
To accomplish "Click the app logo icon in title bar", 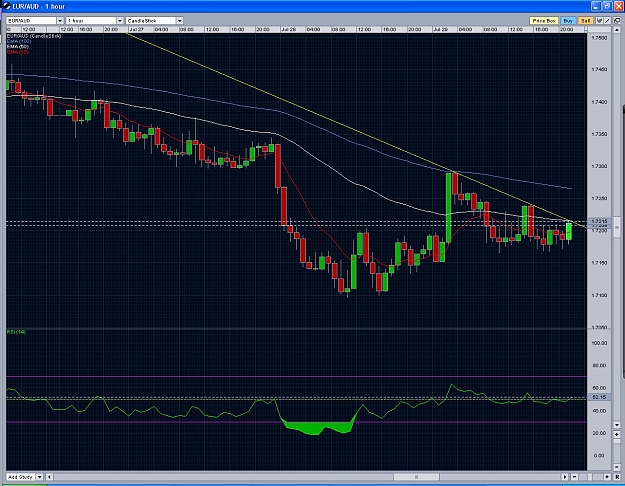I will click(6, 6).
